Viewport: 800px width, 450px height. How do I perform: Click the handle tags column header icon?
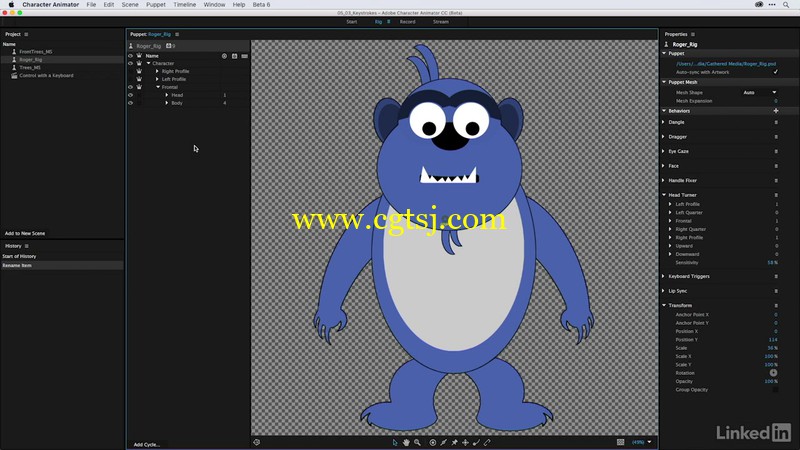(224, 56)
